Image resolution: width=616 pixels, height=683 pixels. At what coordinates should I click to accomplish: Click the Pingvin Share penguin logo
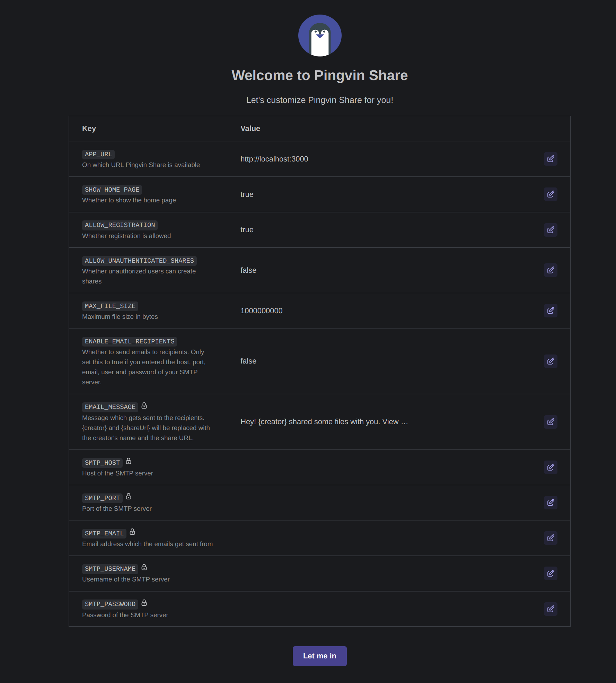(320, 35)
